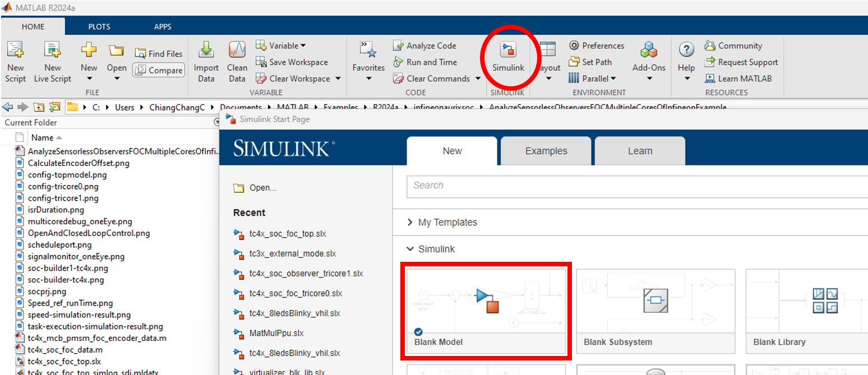This screenshot has height=375, width=868.
Task: Select tc4x_soc_foc_top.slx in Current Folder
Action: [64, 362]
